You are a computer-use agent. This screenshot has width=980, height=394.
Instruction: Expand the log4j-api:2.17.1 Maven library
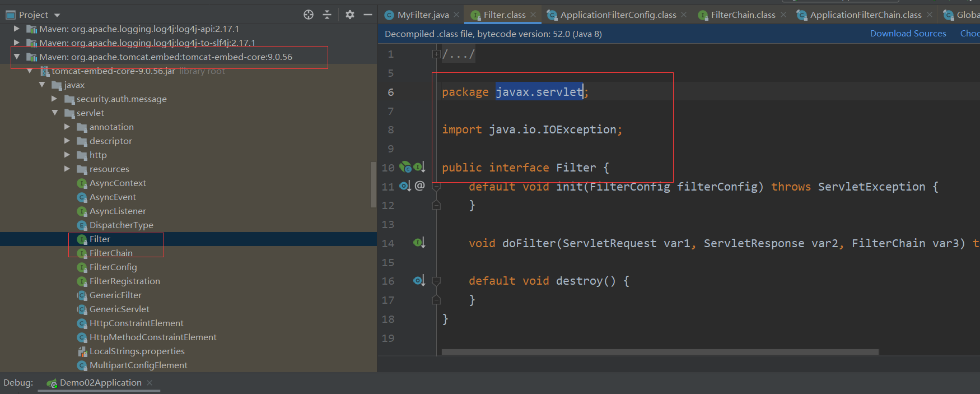16,29
